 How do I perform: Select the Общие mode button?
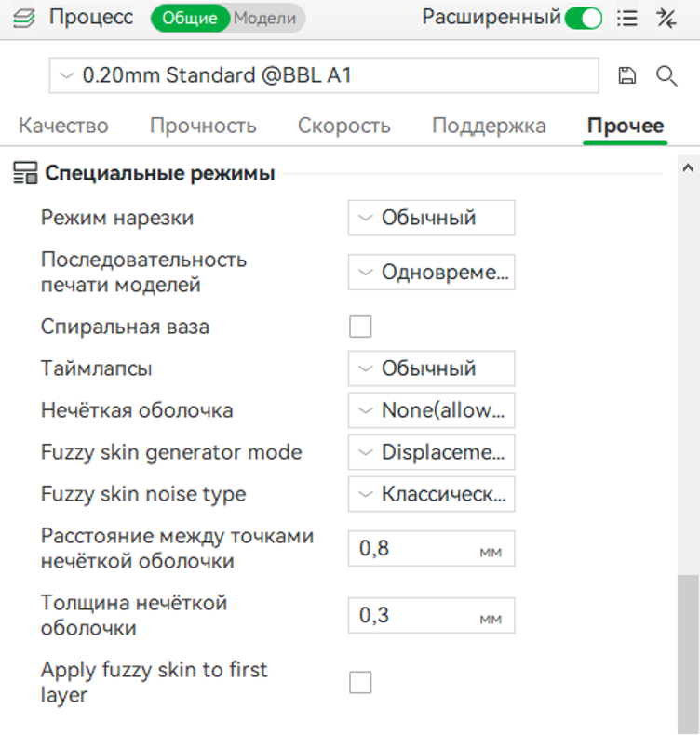pos(189,19)
